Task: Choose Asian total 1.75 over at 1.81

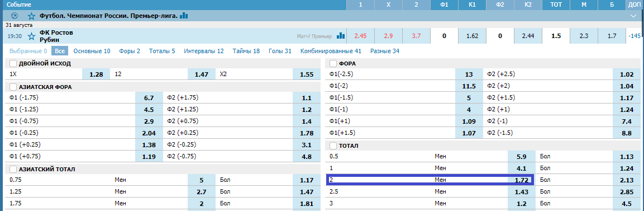Action: click(x=307, y=203)
